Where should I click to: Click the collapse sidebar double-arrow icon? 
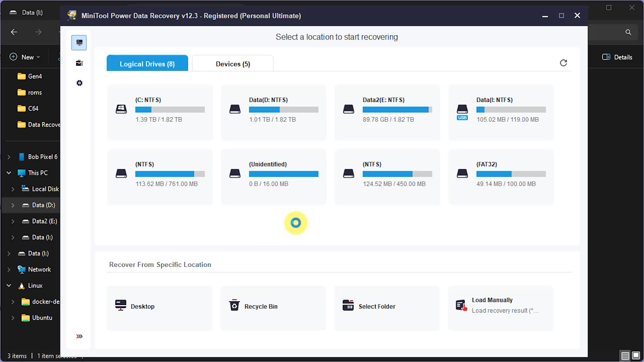[x=79, y=336]
